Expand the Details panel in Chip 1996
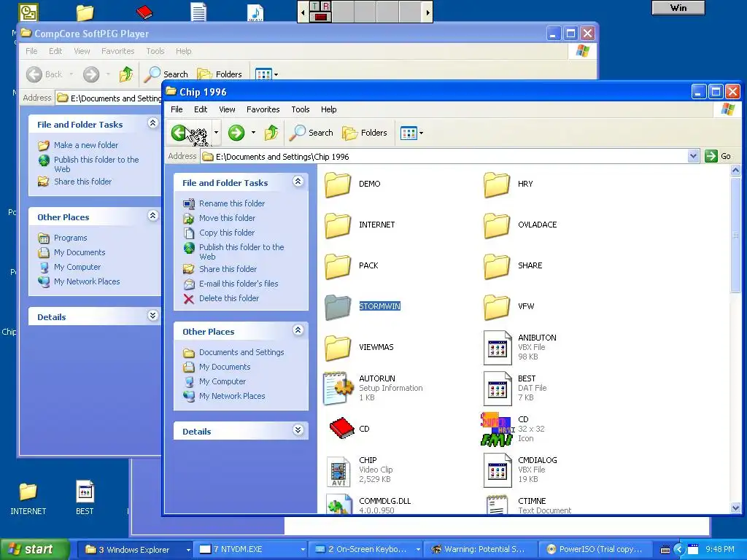The width and height of the screenshot is (747, 560). (298, 430)
